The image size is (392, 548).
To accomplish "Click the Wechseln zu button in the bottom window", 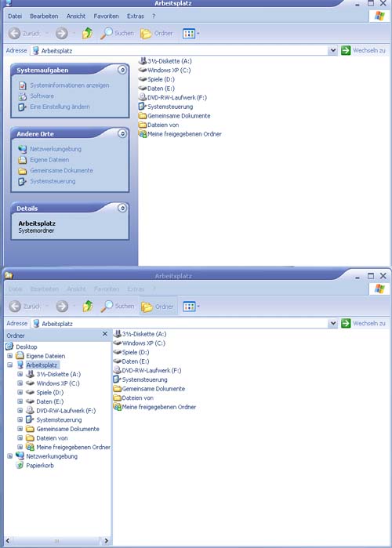I will coord(363,323).
